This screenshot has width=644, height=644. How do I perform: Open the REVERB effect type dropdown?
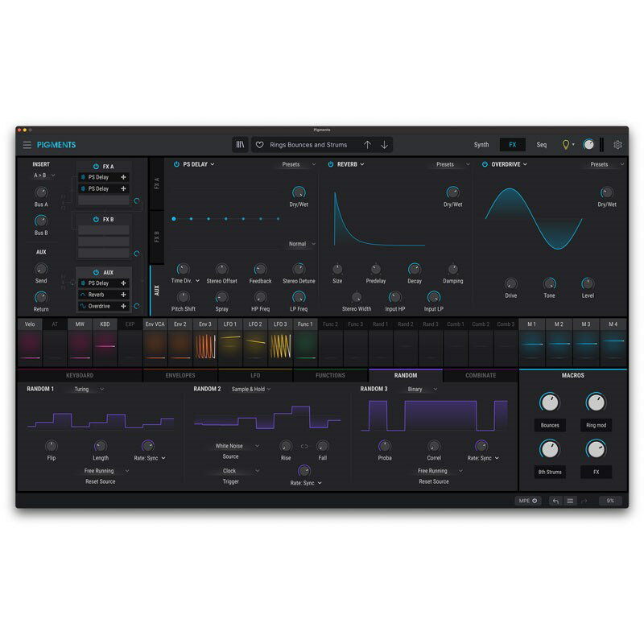pyautogui.click(x=351, y=164)
